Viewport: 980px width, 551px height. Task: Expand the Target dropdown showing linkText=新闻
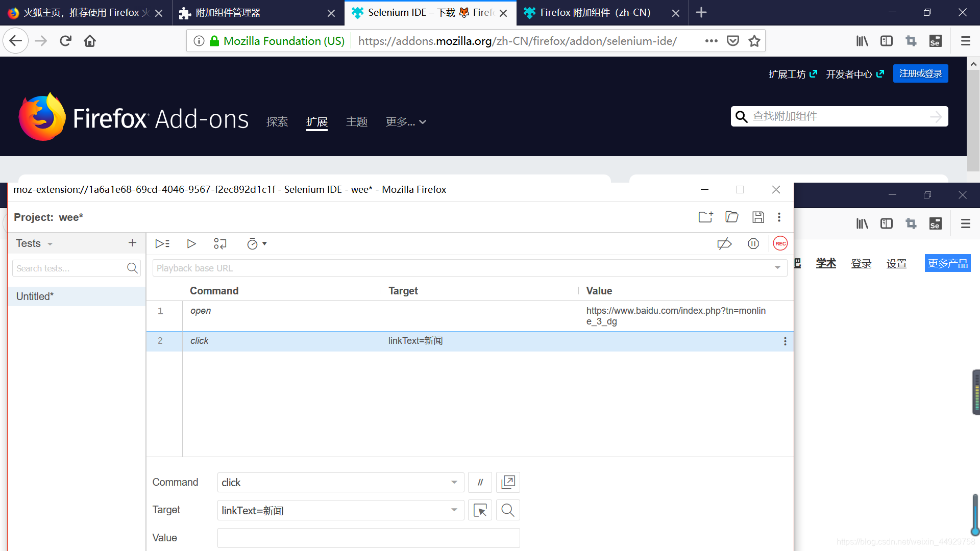[x=454, y=510]
